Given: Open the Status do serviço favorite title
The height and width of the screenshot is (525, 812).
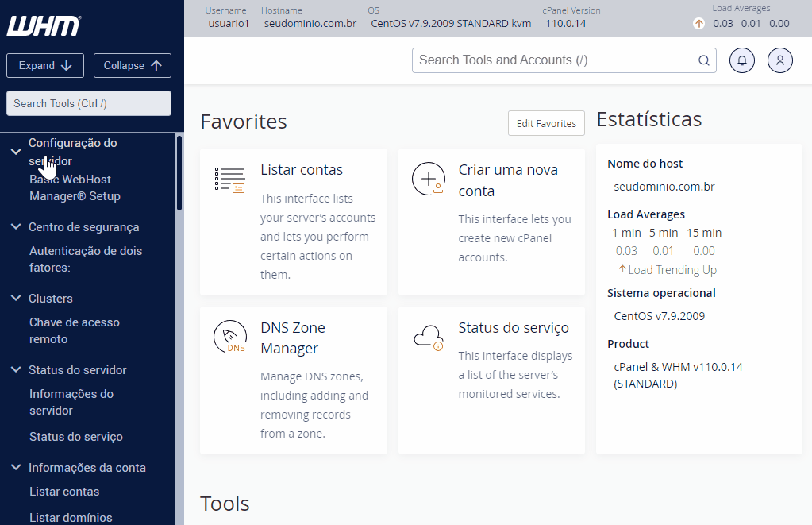Looking at the screenshot, I should [514, 328].
